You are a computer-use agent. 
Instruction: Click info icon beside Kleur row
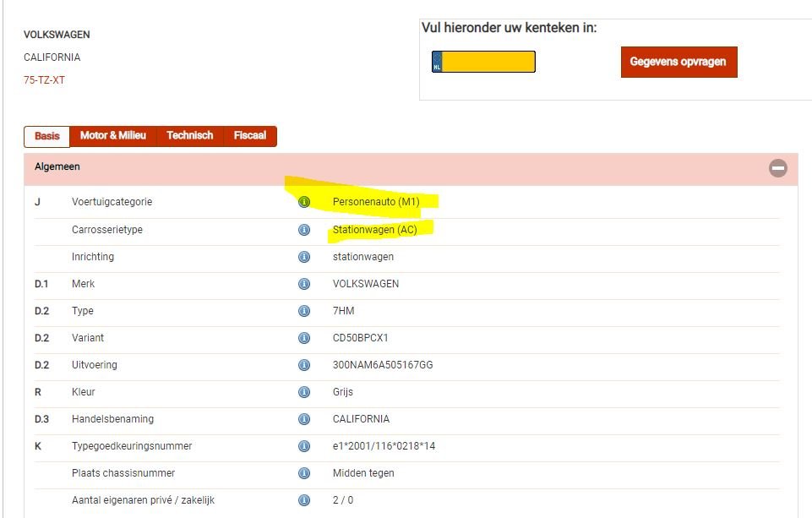point(304,392)
